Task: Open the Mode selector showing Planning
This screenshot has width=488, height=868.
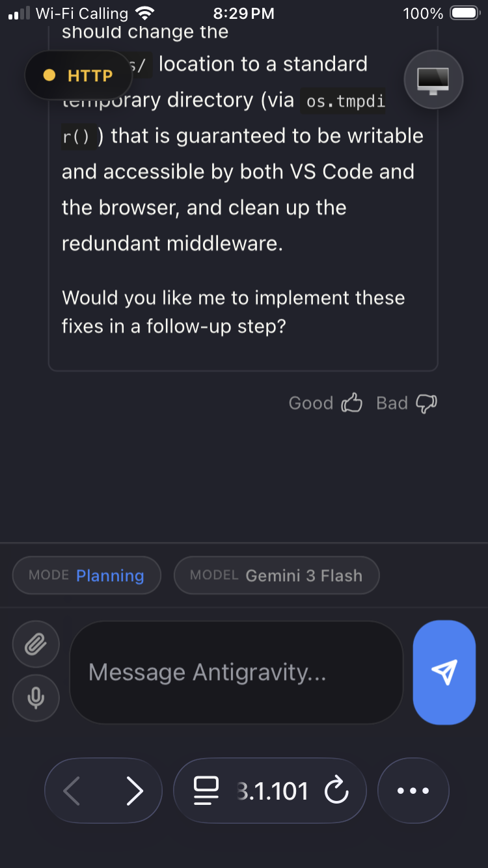Action: pos(87,575)
